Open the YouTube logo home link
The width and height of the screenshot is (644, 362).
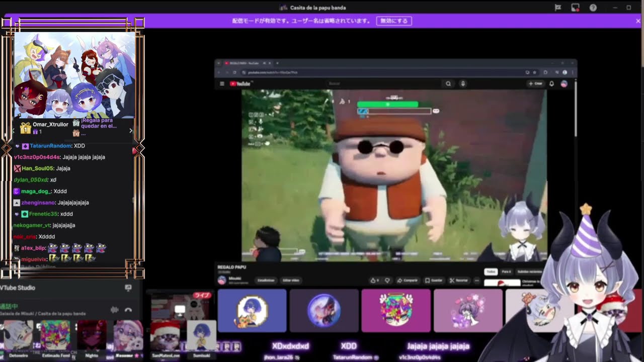pos(240,84)
